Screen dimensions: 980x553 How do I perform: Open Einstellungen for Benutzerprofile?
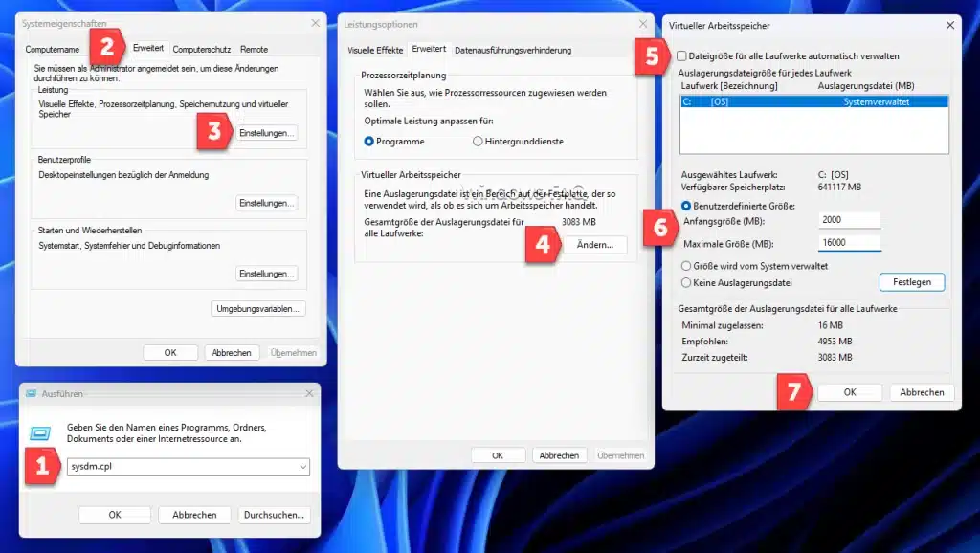[x=266, y=203]
